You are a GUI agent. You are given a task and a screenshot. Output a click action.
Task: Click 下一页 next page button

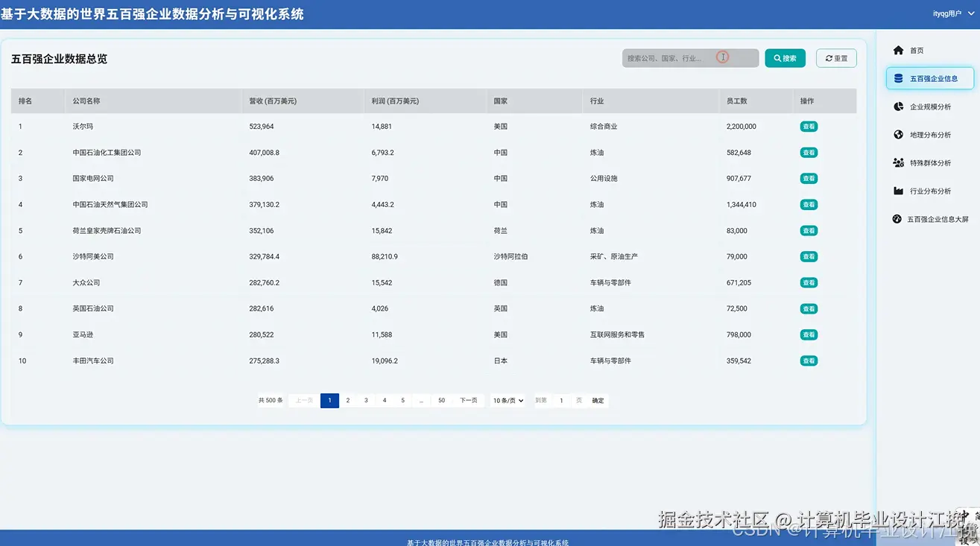tap(469, 400)
